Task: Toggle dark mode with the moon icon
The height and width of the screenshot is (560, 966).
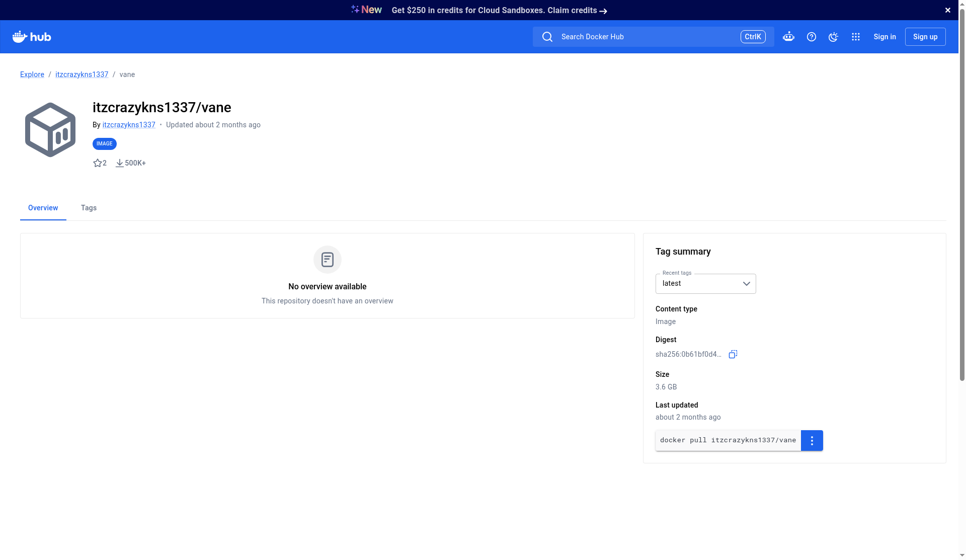Action: [834, 37]
